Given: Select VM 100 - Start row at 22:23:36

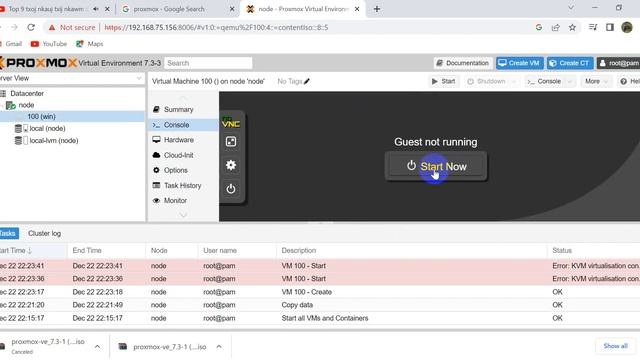Looking at the screenshot, I should tap(320, 279).
